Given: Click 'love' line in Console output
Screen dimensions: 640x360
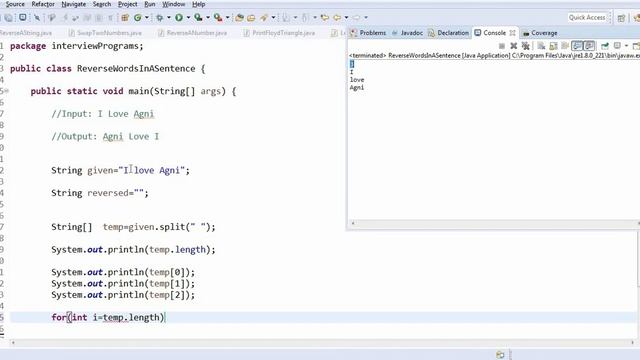Looking at the screenshot, I should pos(357,80).
